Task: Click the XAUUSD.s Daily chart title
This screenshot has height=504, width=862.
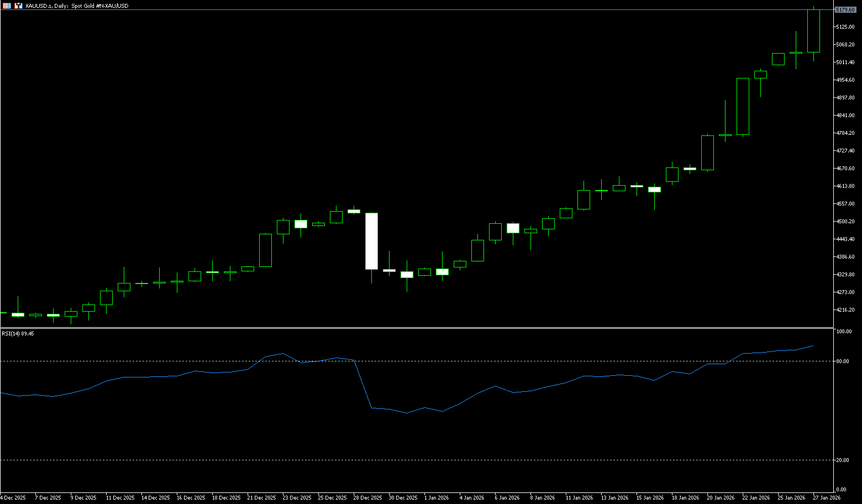Action: click(77, 6)
